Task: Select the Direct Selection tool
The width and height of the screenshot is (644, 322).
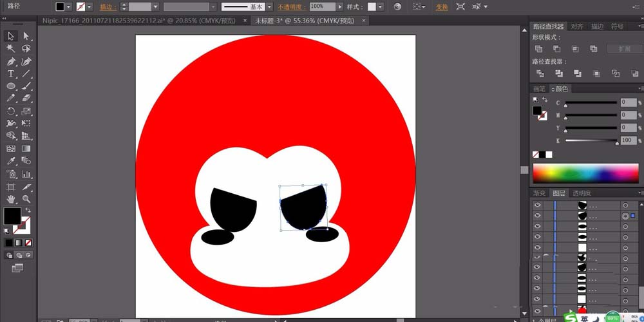Action: point(26,36)
